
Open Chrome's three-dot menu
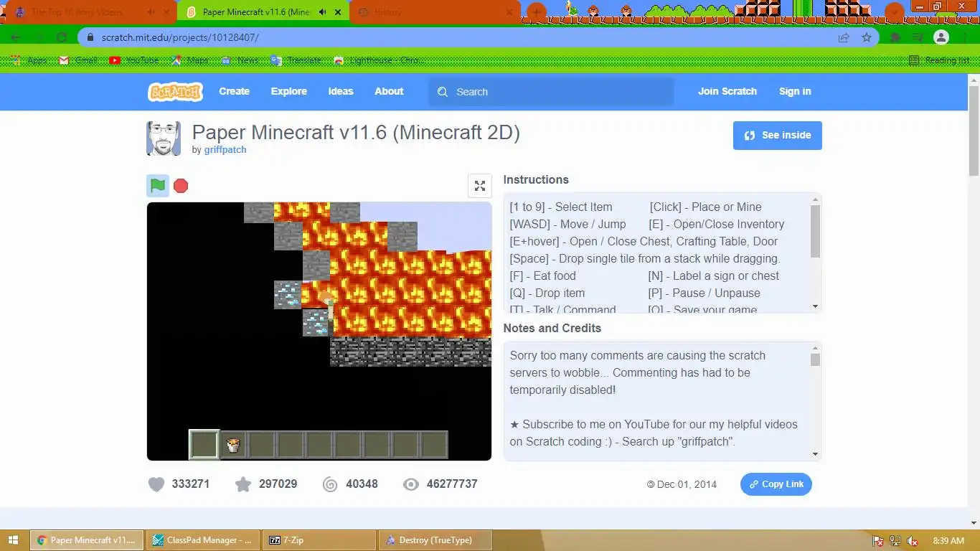pos(964,37)
